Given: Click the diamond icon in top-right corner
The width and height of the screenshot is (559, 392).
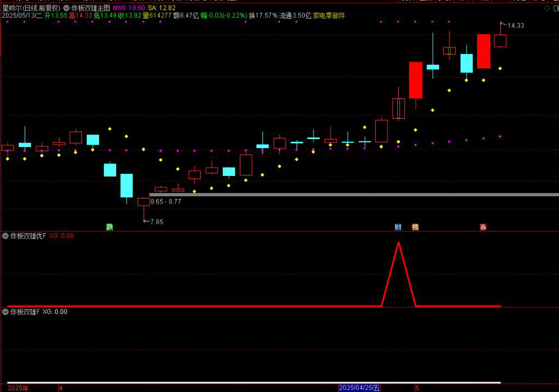Looking at the screenshot, I should [x=546, y=8].
